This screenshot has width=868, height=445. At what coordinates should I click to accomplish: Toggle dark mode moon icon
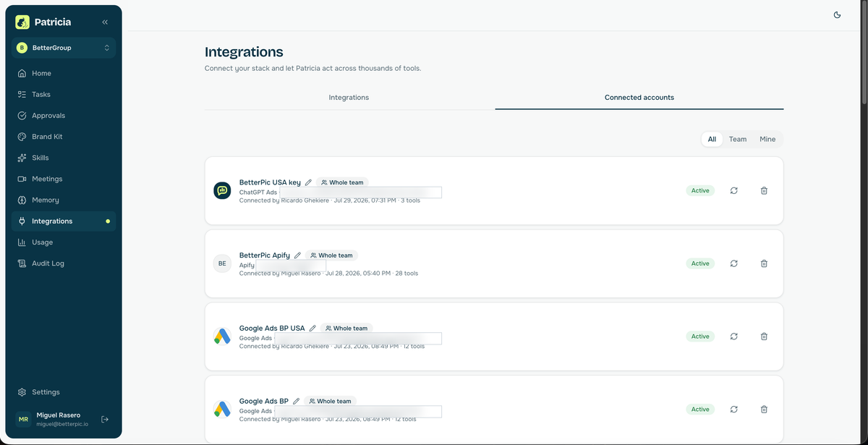[x=837, y=14]
